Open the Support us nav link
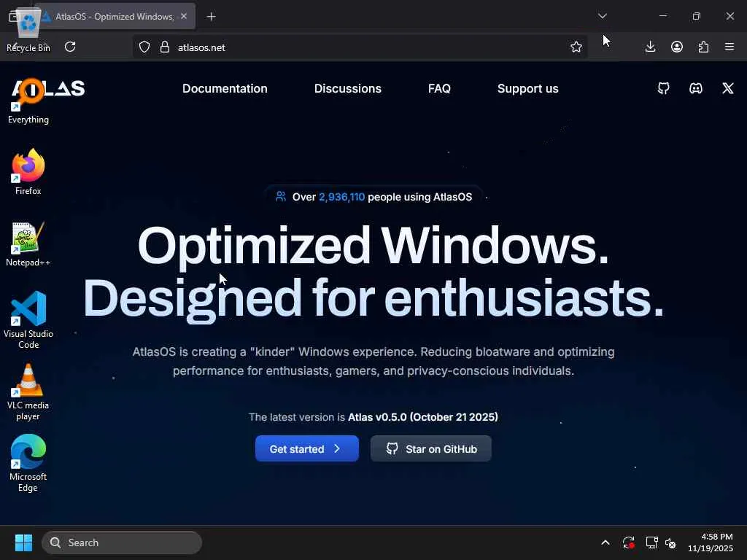The image size is (747, 560). tap(528, 88)
